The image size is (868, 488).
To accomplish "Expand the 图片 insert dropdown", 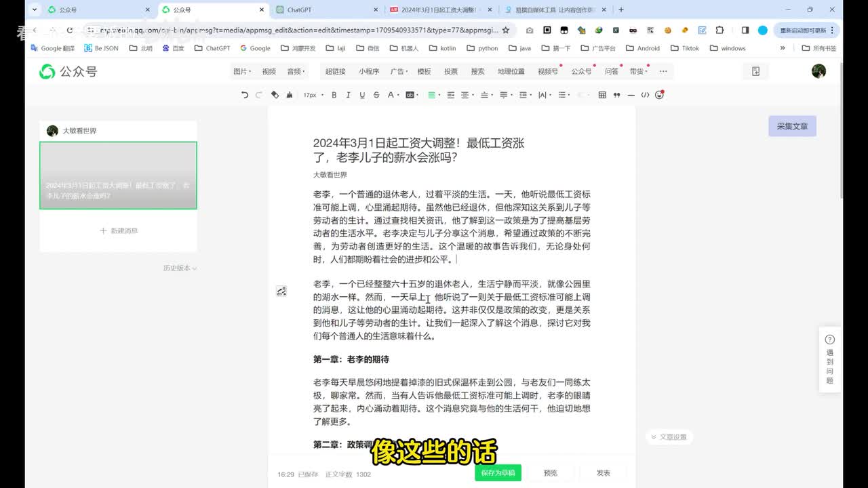I will (241, 71).
